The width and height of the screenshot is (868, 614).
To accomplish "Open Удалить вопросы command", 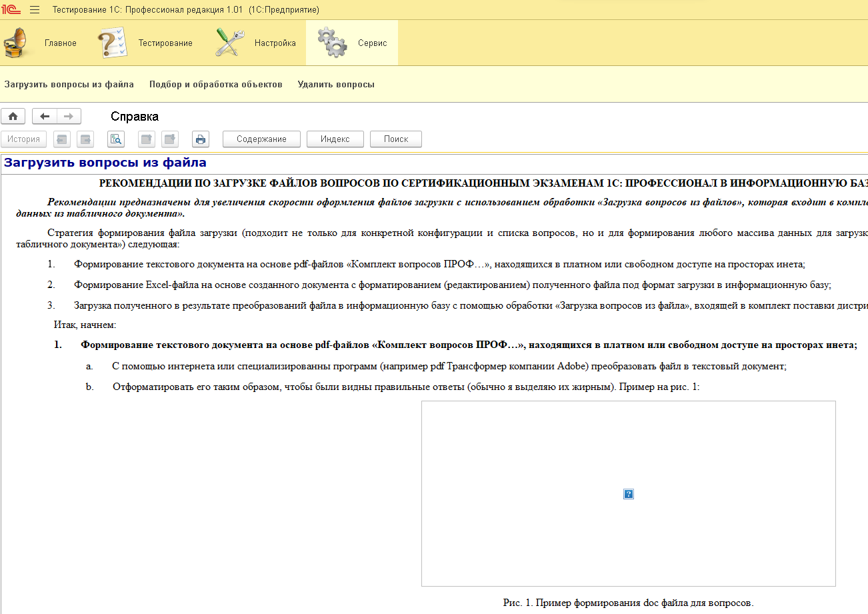I will 336,85.
